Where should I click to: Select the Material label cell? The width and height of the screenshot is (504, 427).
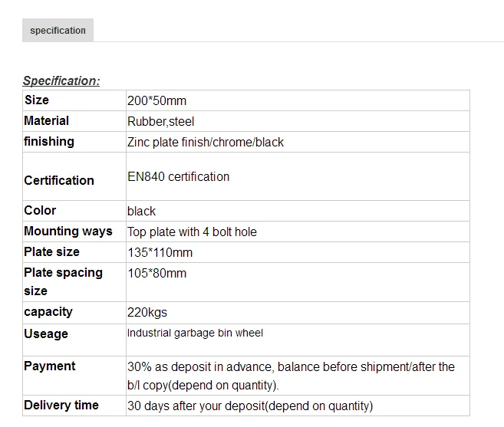tap(46, 121)
